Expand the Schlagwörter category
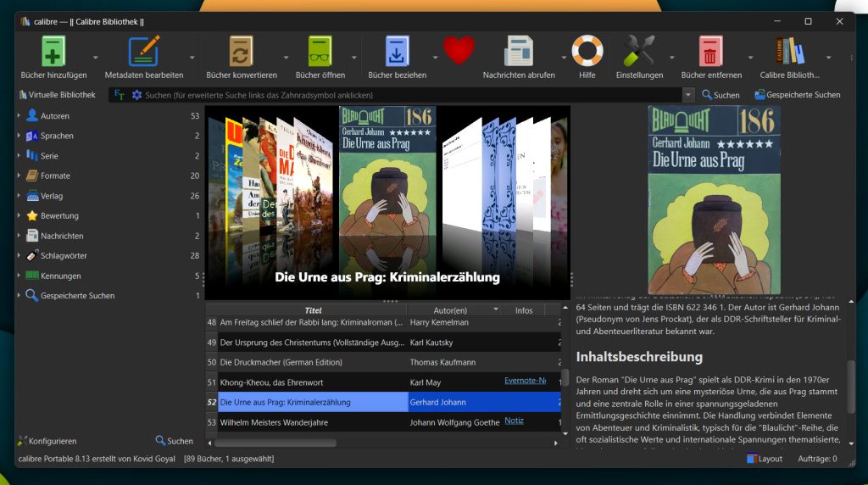 tap(19, 256)
